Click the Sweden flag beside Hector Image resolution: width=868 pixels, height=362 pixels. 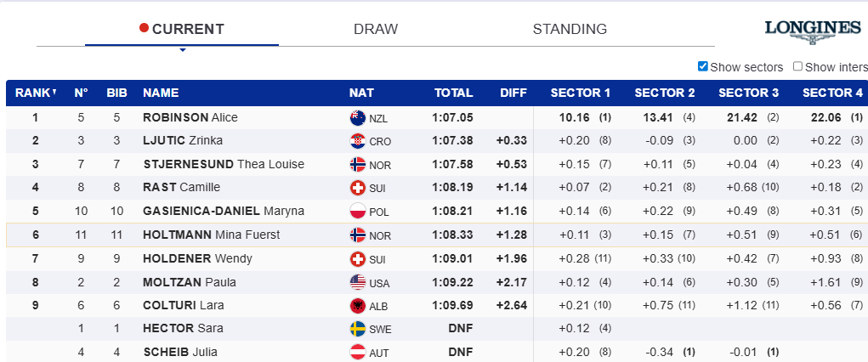coord(357,329)
